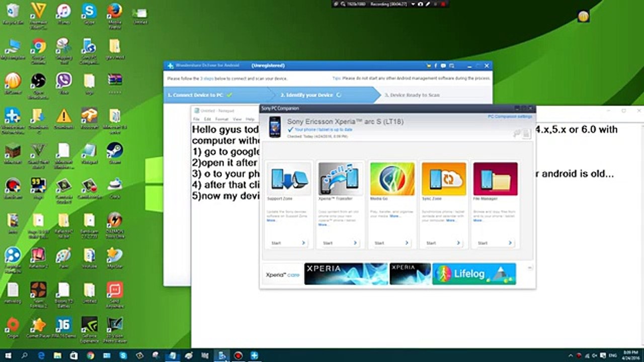Open the File menu in Notepad

point(197,119)
